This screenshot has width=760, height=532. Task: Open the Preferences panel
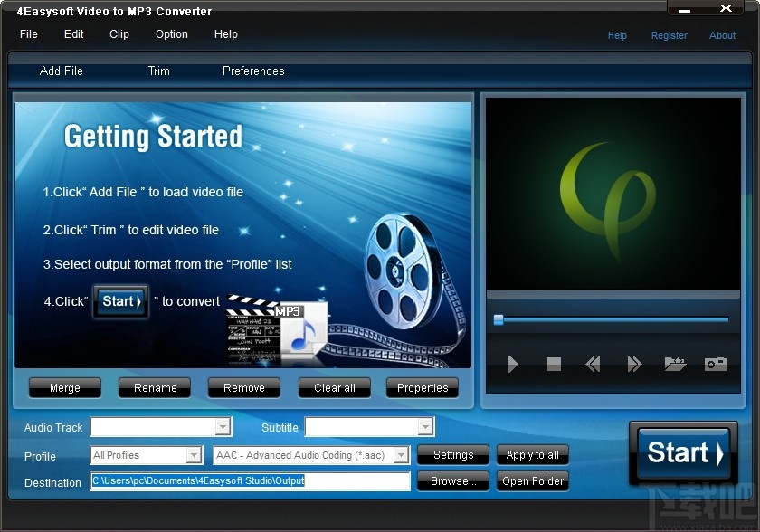tap(252, 71)
